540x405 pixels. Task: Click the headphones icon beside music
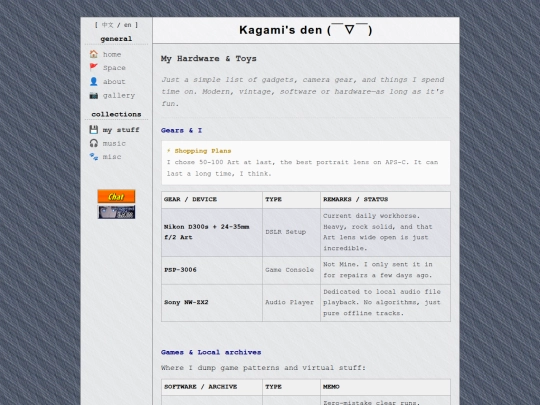point(94,143)
